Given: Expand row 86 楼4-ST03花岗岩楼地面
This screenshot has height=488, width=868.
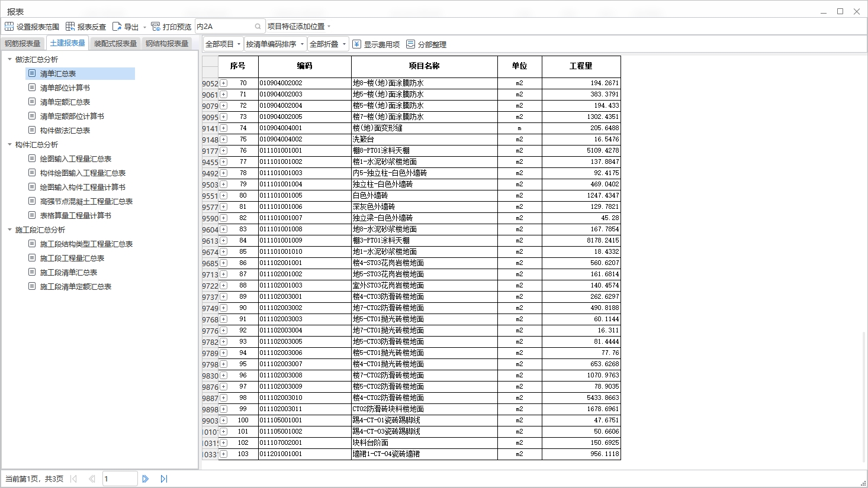Looking at the screenshot, I should [x=224, y=263].
